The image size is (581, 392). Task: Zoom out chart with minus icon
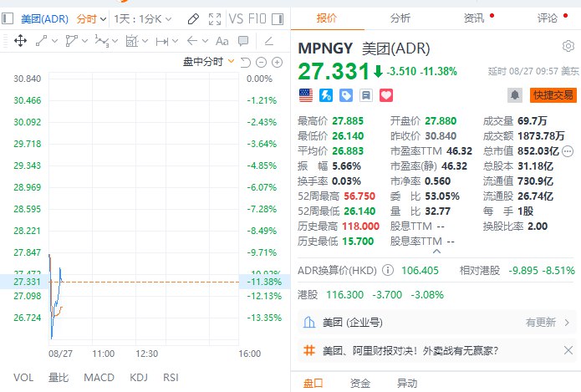(261, 62)
